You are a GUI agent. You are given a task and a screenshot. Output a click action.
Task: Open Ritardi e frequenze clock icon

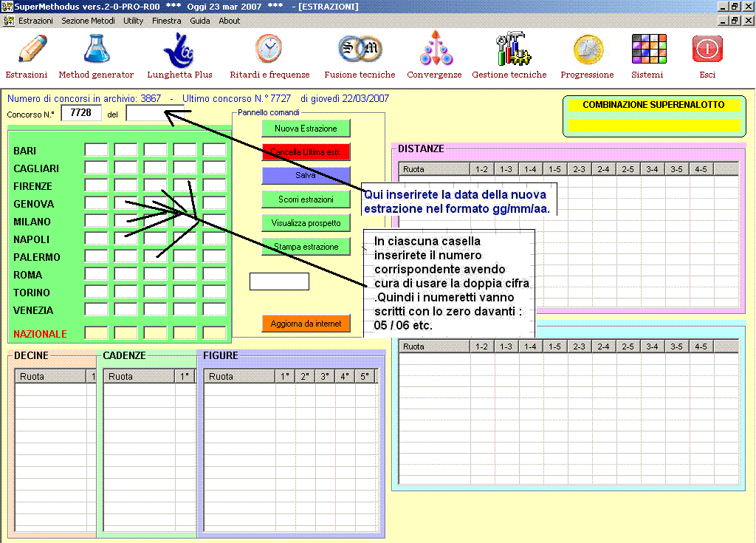click(269, 49)
